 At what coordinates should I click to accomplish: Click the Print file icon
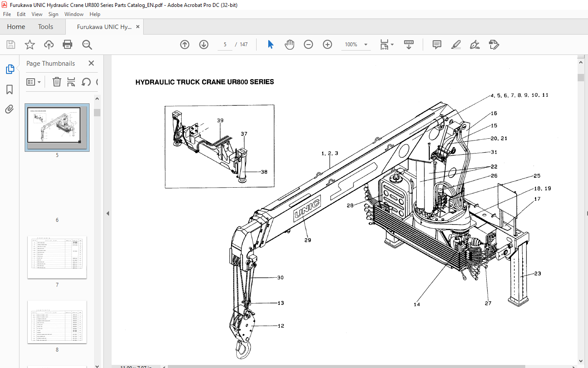[x=67, y=45]
